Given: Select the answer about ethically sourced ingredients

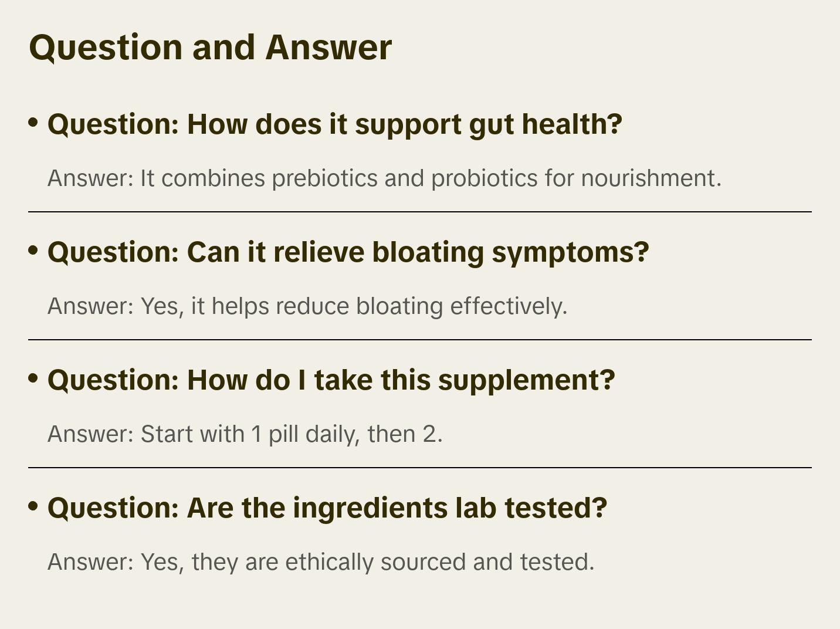Looking at the screenshot, I should click(x=321, y=562).
